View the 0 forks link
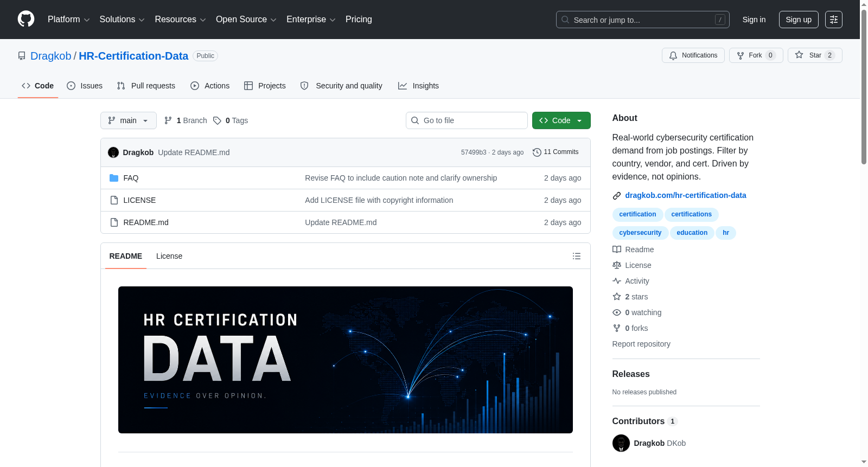This screenshot has width=868, height=467. [x=630, y=328]
